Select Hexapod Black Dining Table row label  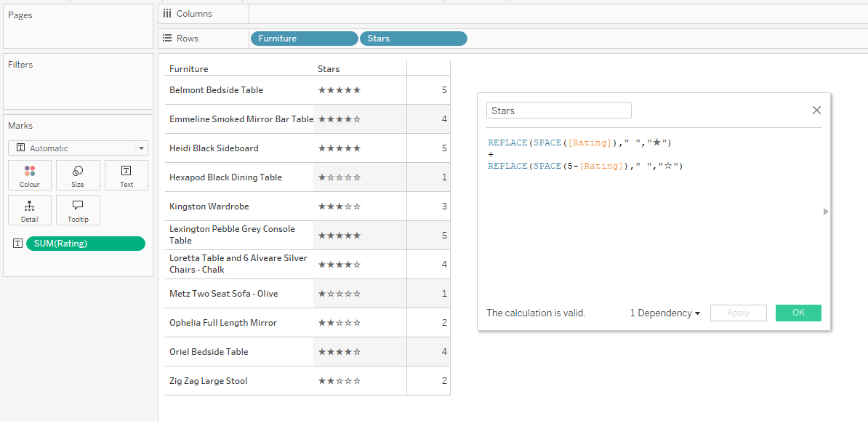point(226,177)
